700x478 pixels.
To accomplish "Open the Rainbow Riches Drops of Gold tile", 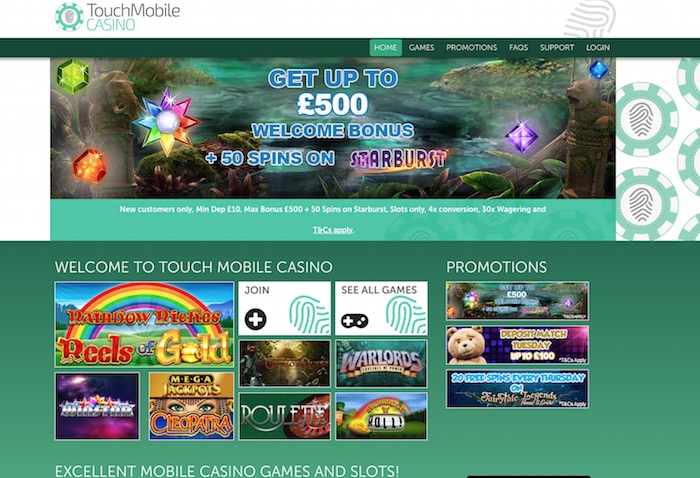I will [x=381, y=416].
